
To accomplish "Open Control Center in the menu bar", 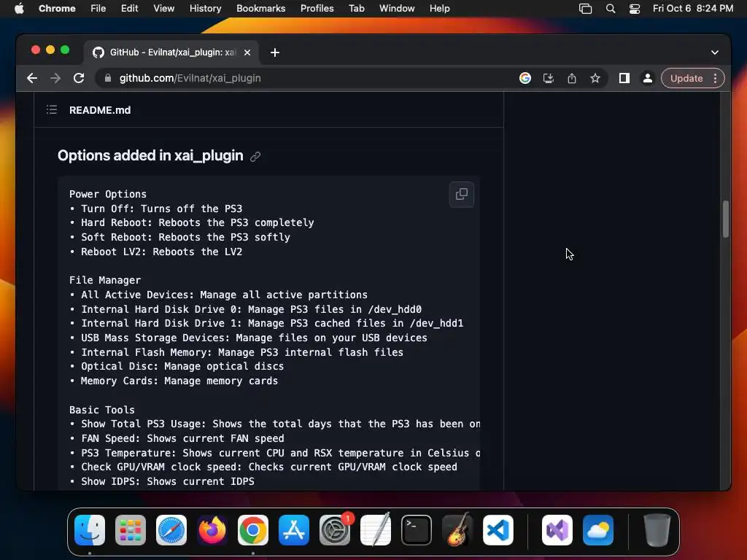I will [x=635, y=9].
